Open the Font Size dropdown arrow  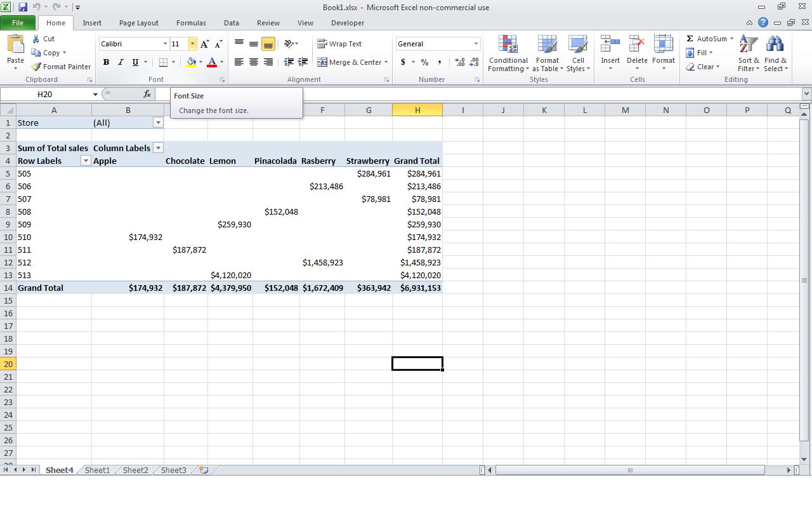192,44
